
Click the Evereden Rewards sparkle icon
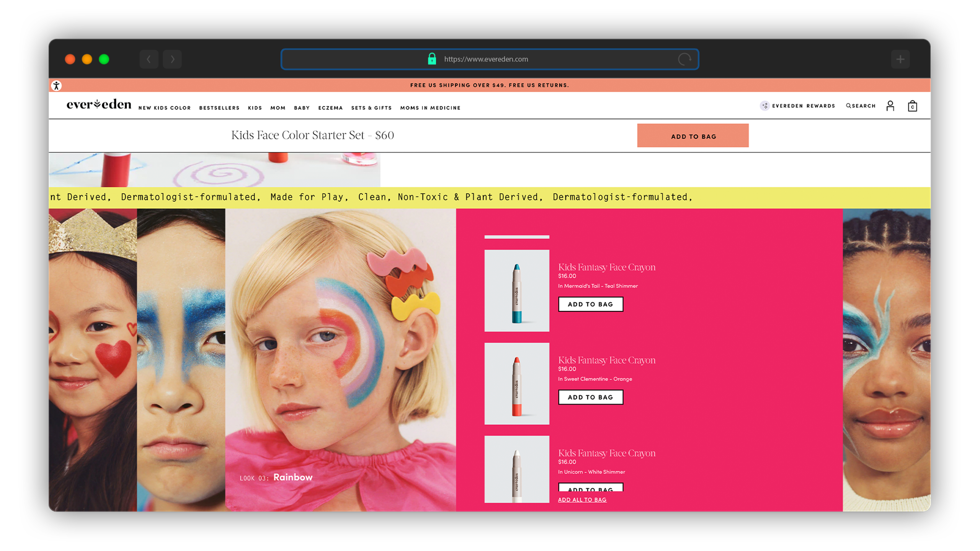764,106
